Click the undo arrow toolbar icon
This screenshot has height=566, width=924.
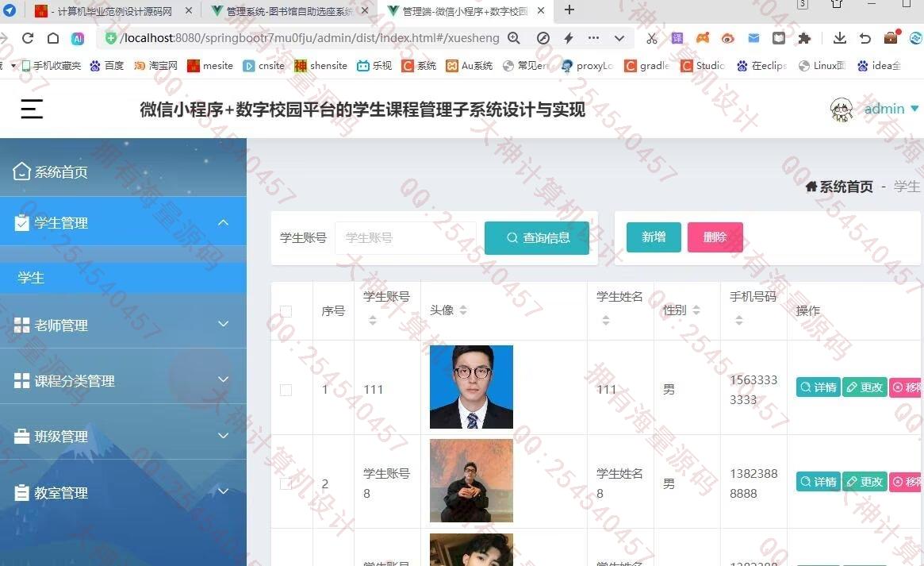[x=865, y=38]
